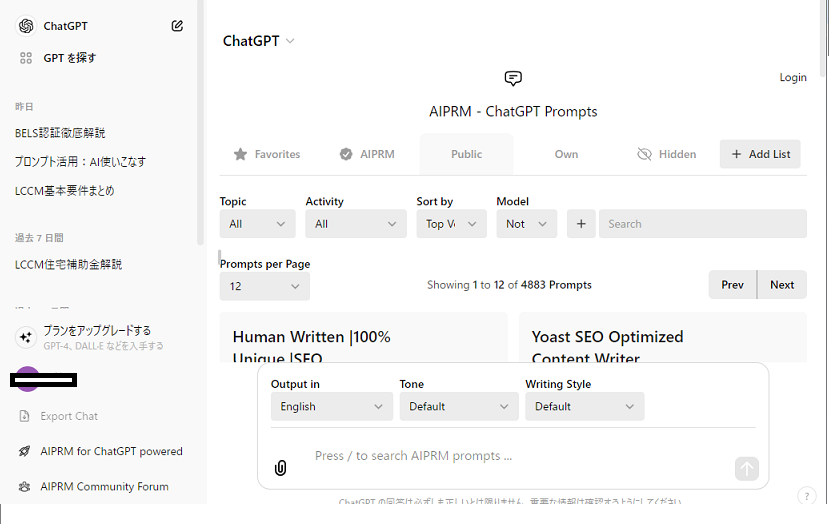
Task: Click the Community Forum people icon
Action: click(24, 486)
